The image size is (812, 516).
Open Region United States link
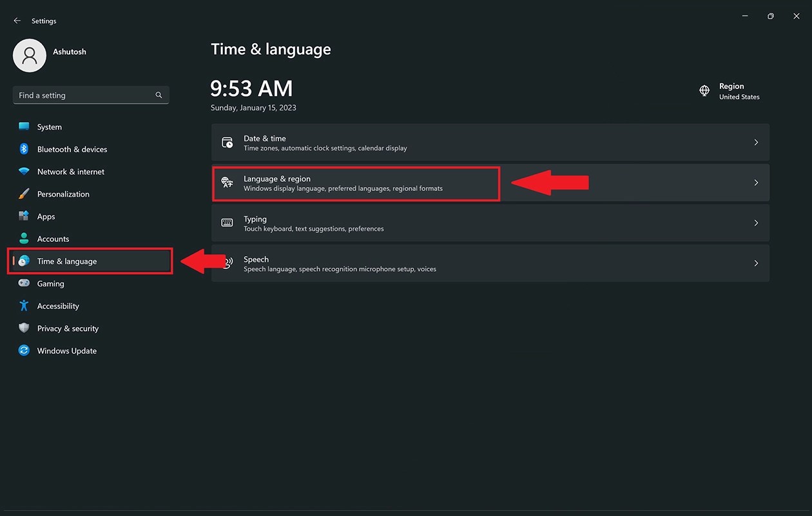point(730,91)
